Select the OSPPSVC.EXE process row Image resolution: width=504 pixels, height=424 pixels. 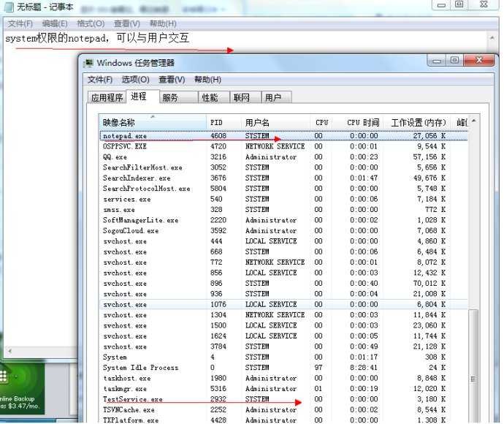(x=283, y=146)
